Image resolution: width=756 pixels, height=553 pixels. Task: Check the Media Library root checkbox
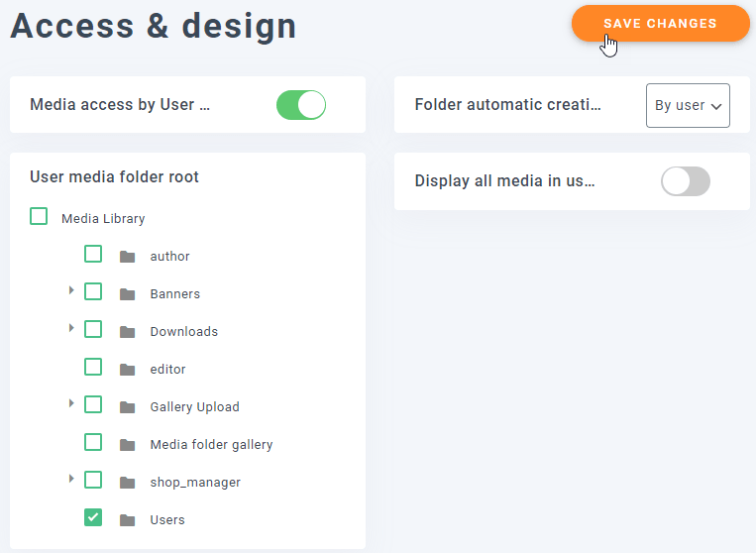pyautogui.click(x=39, y=216)
